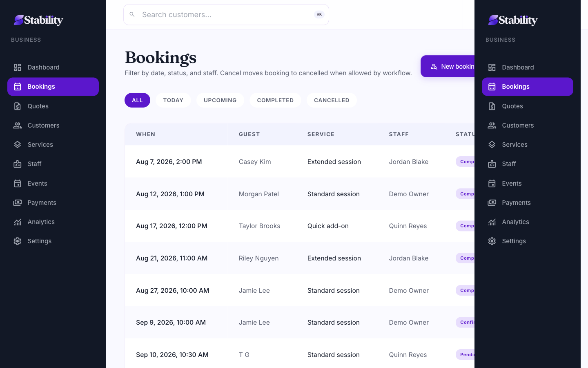Activate the ALL filter chip
This screenshot has height=368, width=588.
(137, 100)
